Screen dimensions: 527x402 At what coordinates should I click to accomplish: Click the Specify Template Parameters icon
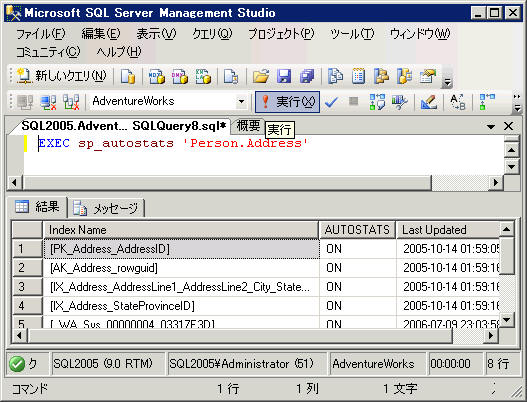coord(458,102)
